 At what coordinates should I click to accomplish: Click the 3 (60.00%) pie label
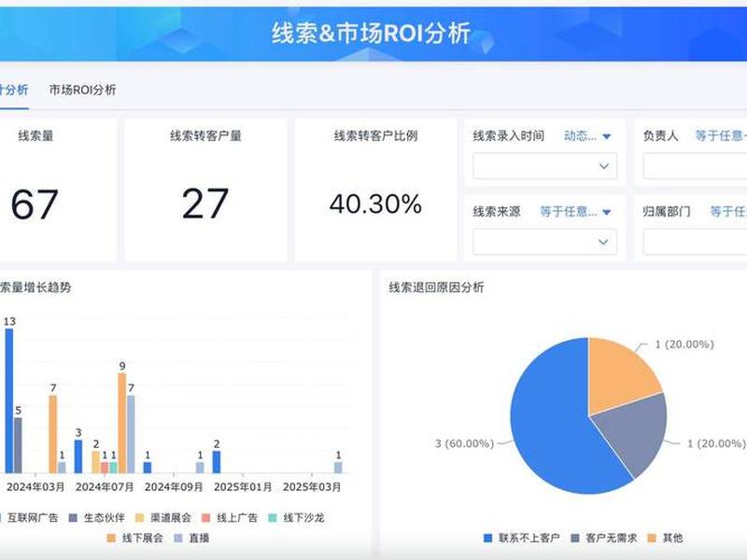[x=464, y=443]
